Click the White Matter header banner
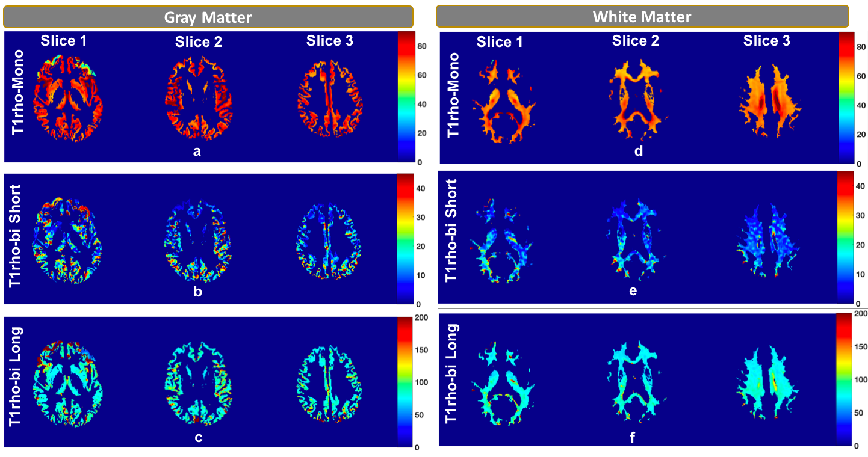Image resolution: width=868 pixels, height=457 pixels. click(642, 16)
